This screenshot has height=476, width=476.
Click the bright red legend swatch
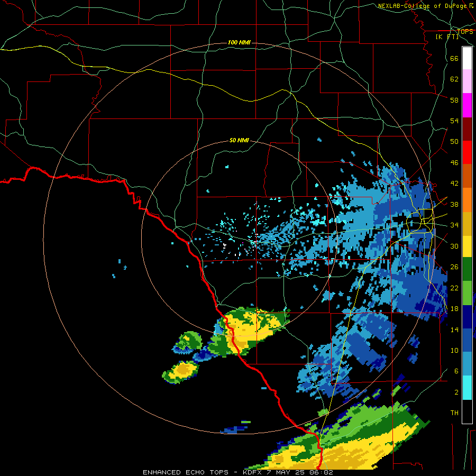[x=467, y=152]
